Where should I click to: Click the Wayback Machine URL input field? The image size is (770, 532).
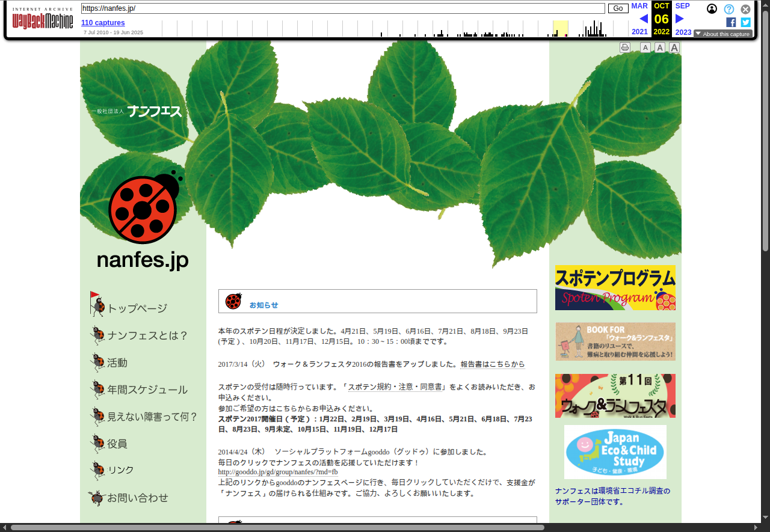[343, 8]
